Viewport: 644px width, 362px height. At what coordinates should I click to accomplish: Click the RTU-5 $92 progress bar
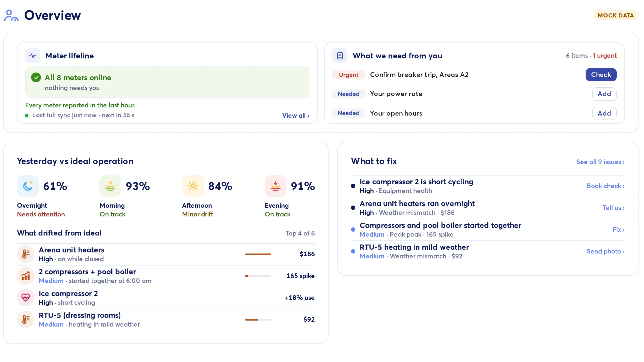point(258,320)
